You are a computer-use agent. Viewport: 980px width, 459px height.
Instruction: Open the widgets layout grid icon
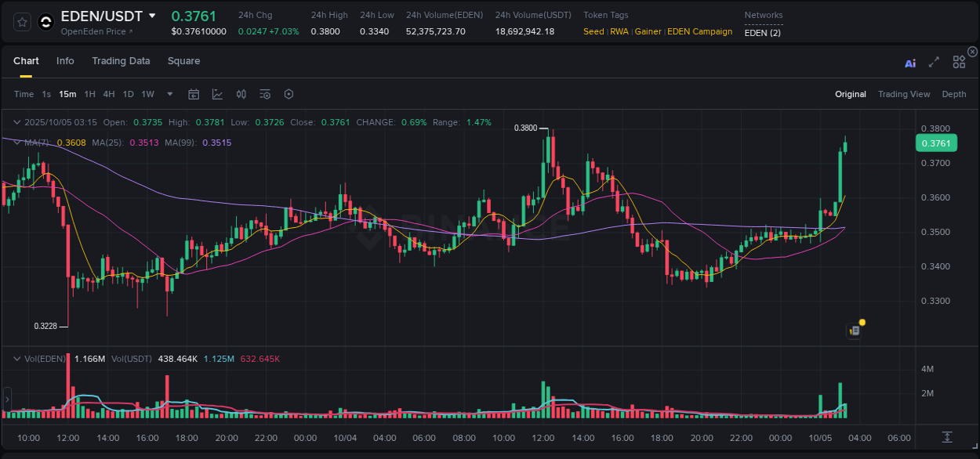[x=958, y=62]
